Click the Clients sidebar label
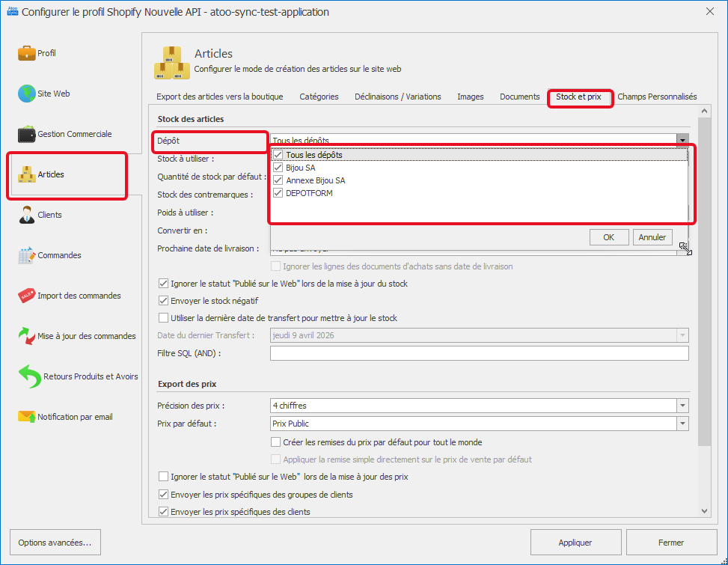The image size is (728, 565). [49, 215]
